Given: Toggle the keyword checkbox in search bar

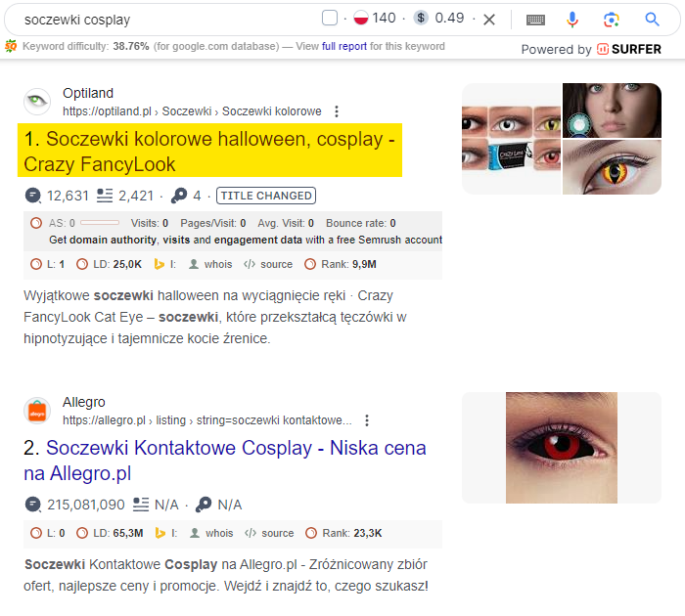Looking at the screenshot, I should tap(330, 19).
